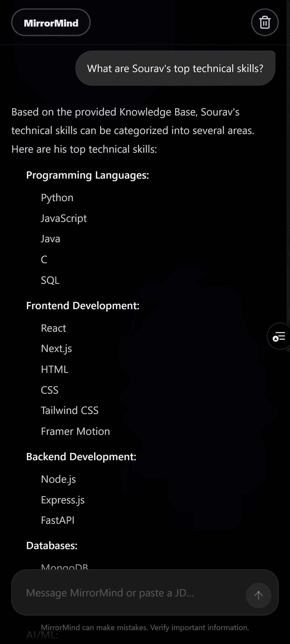This screenshot has height=644, width=290.
Task: Click the Frontend Development heading
Action: [x=83, y=306]
